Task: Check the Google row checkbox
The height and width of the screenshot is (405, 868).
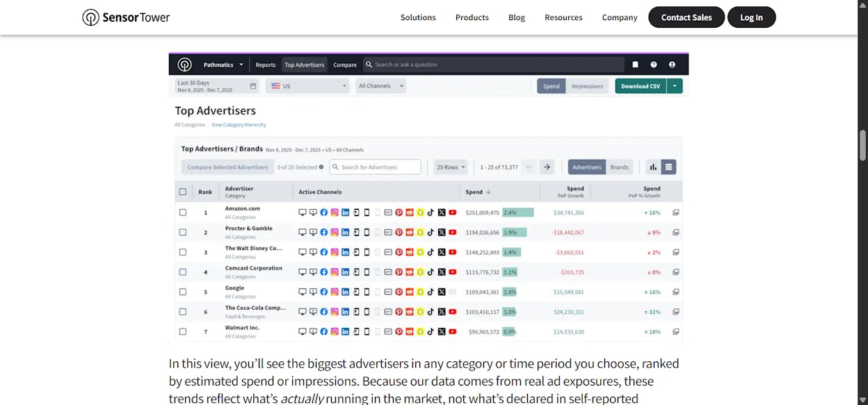Action: 183,292
